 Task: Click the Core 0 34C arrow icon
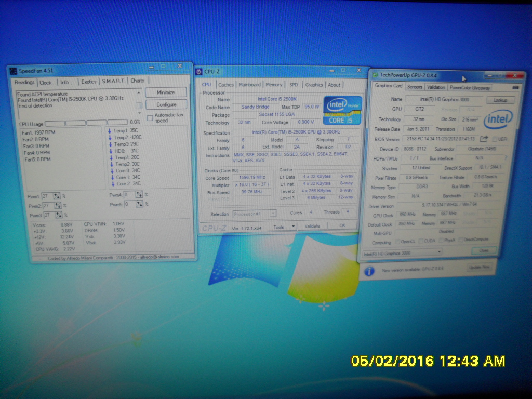pyautogui.click(x=112, y=170)
